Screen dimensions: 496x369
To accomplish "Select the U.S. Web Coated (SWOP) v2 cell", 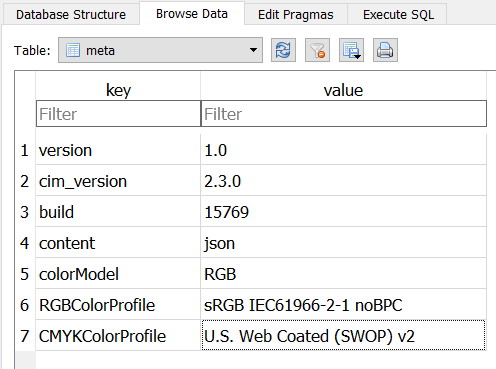I will pos(343,335).
